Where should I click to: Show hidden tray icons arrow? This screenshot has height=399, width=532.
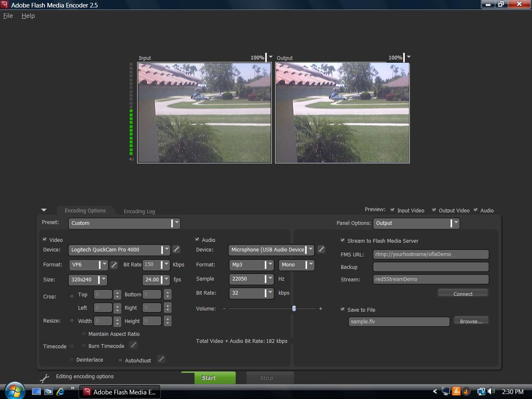435,392
